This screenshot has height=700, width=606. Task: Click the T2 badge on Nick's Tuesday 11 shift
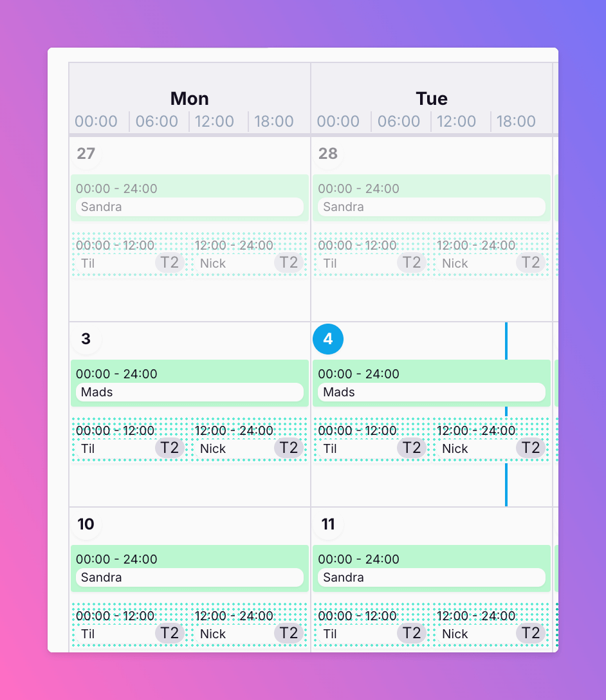point(531,633)
